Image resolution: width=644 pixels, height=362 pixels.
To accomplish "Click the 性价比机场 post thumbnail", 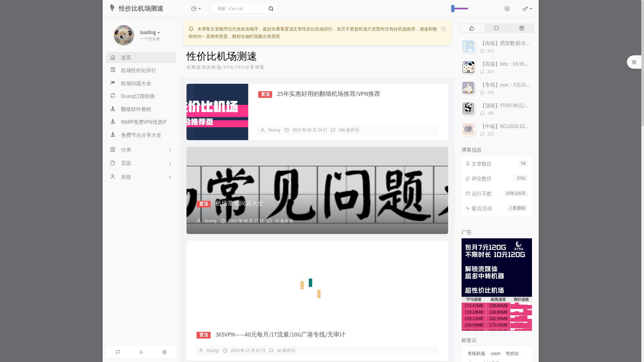I will click(217, 112).
